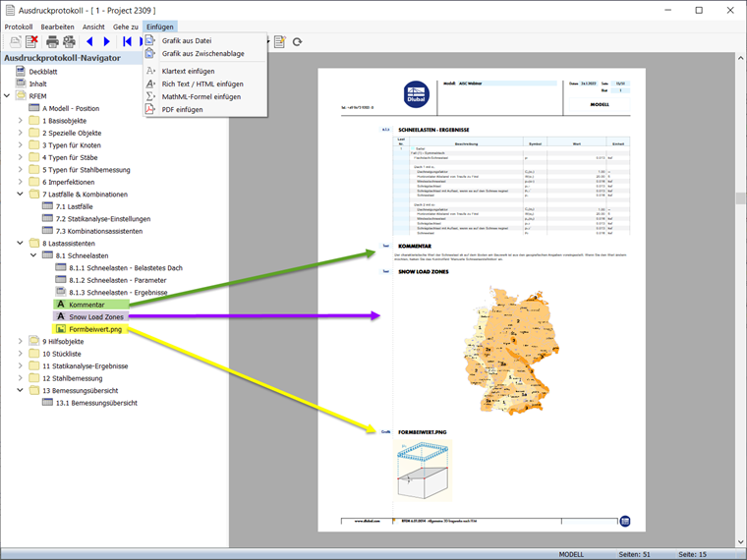Collapse the 13 Bemessungsübersicht node
Image resolution: width=747 pixels, height=560 pixels.
20,390
